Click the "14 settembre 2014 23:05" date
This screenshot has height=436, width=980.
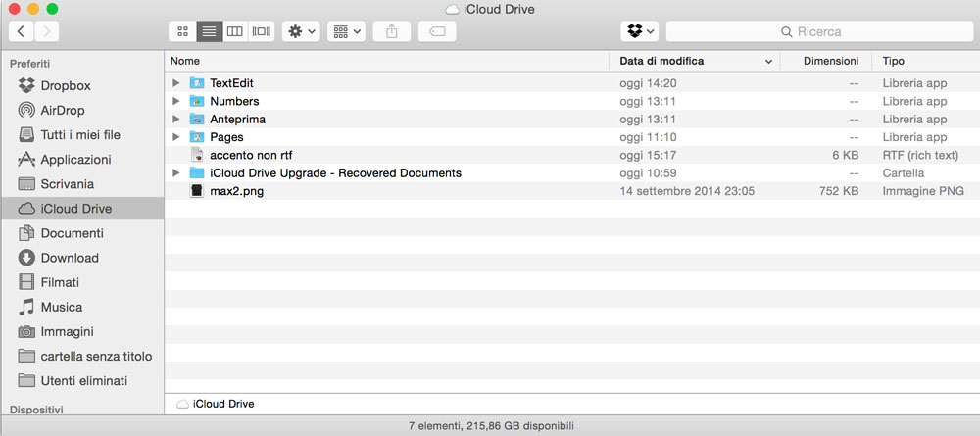point(687,191)
